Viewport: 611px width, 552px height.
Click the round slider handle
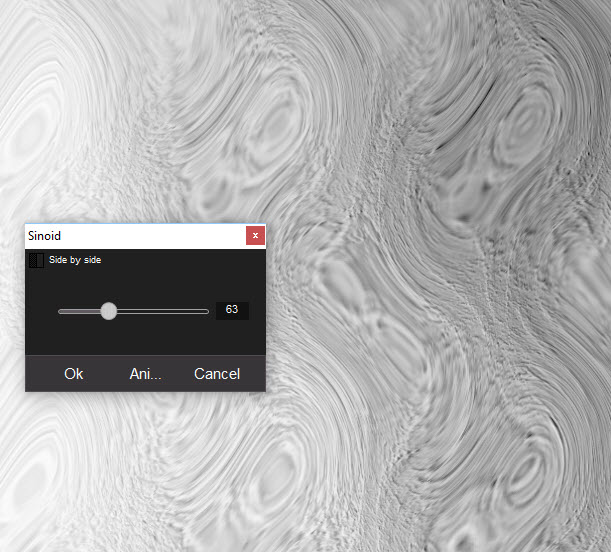click(109, 311)
